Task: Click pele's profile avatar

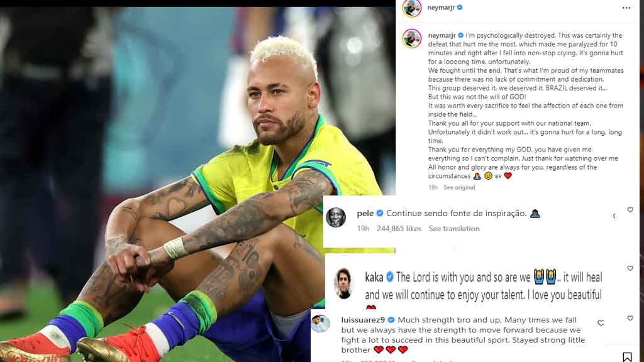Action: tap(336, 217)
